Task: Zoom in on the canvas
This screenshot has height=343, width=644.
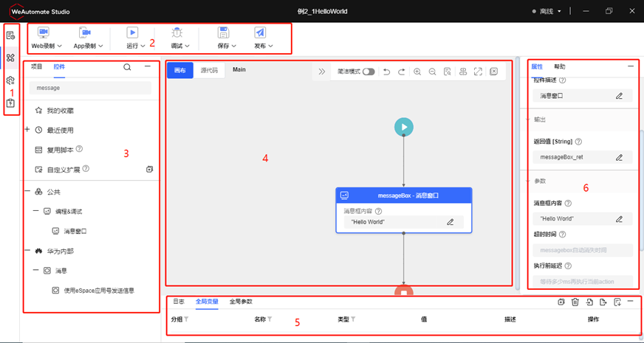Action: click(x=417, y=72)
